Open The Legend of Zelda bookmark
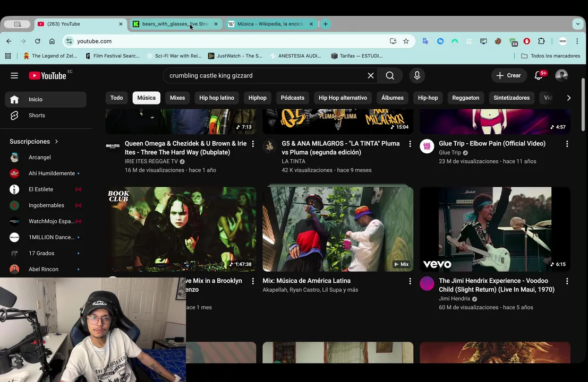 tap(50, 56)
